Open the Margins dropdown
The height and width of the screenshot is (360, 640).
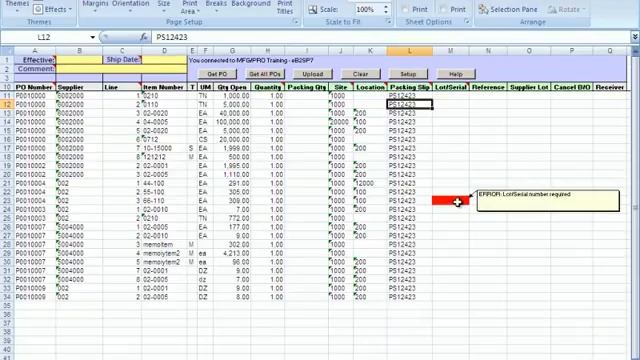tap(95, 6)
